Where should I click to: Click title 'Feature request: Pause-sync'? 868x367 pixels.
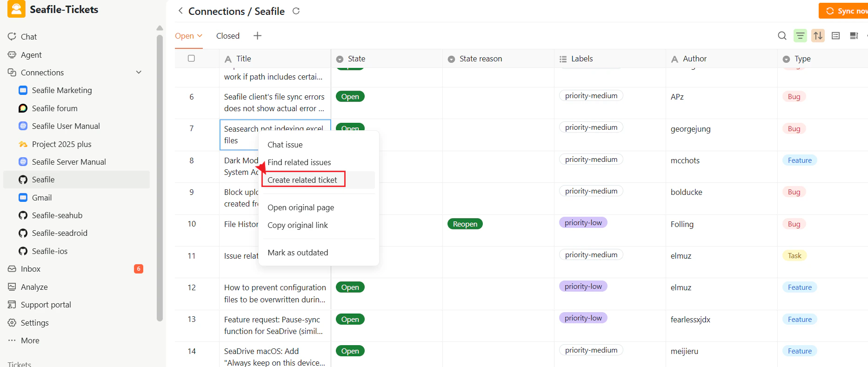(x=274, y=325)
